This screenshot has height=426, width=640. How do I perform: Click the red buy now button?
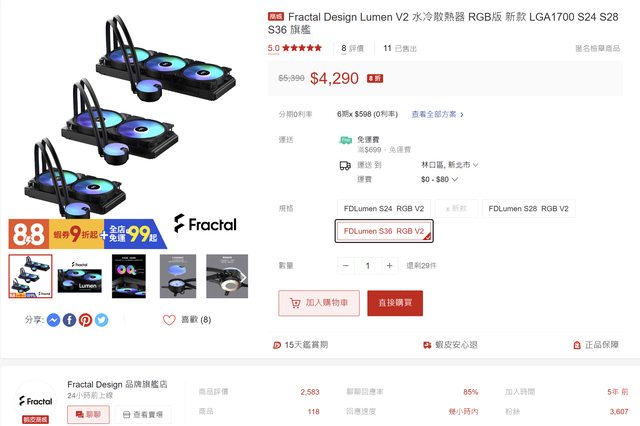395,303
